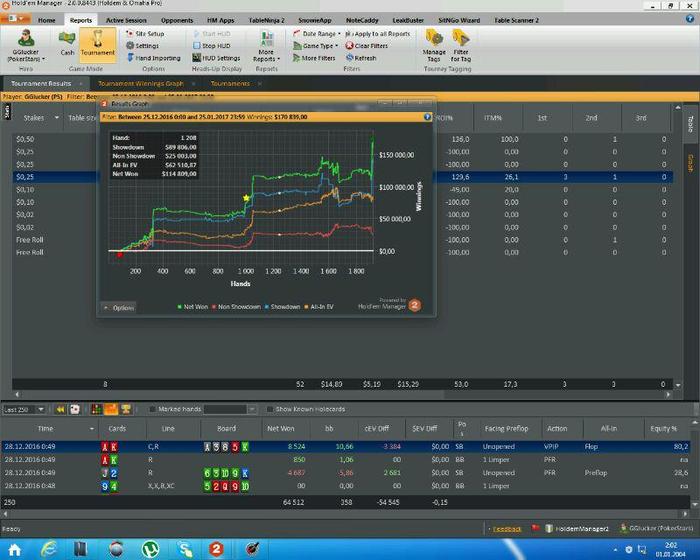This screenshot has width=700, height=560.
Task: Open the Settings gear option
Action: (x=142, y=46)
